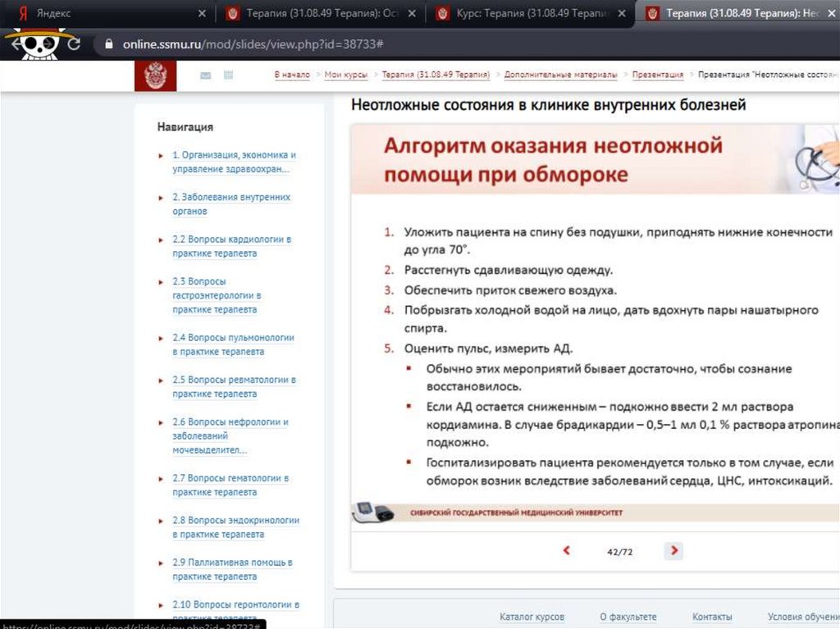Switch to the Яндекс tab
The width and height of the screenshot is (840, 629).
coord(106,13)
